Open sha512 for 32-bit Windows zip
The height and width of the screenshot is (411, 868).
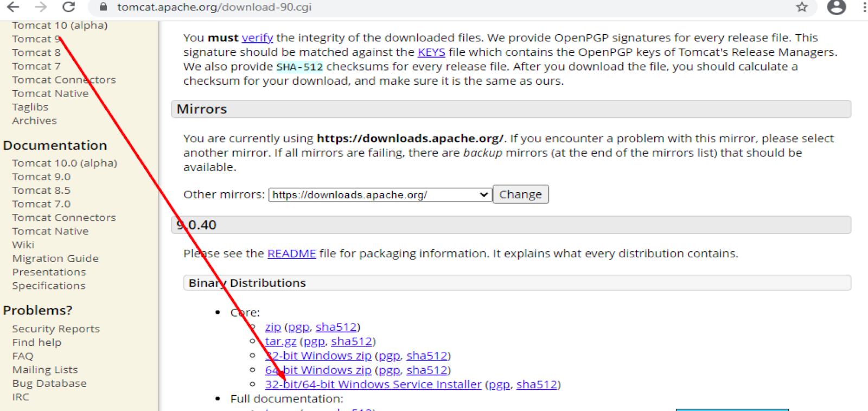(427, 356)
